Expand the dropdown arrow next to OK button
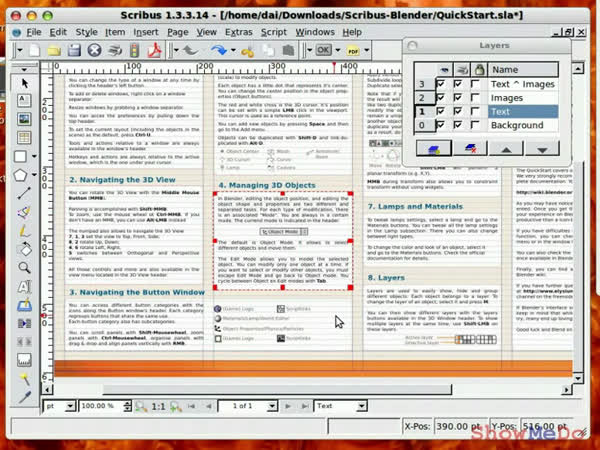Viewport: 600px width, 450px height. click(338, 50)
